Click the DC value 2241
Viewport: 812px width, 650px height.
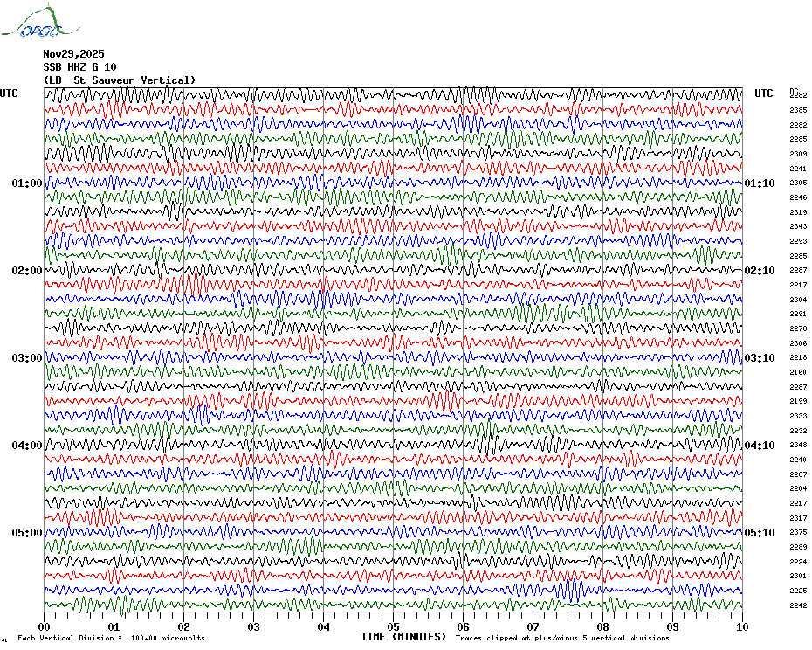tap(798, 169)
